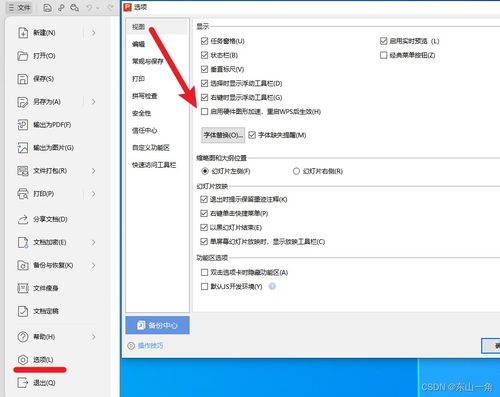Viewport: 500px width, 397px height.
Task: Expand the 另存为(A) submenu arrow
Action: [x=94, y=102]
